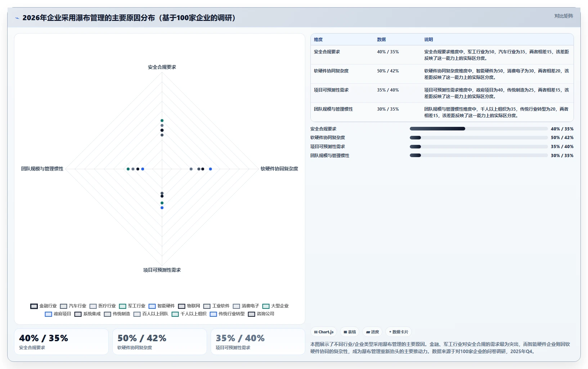The width and height of the screenshot is (588, 369).
Task: Click the 30% / 35% table data cell
Action: pos(388,109)
